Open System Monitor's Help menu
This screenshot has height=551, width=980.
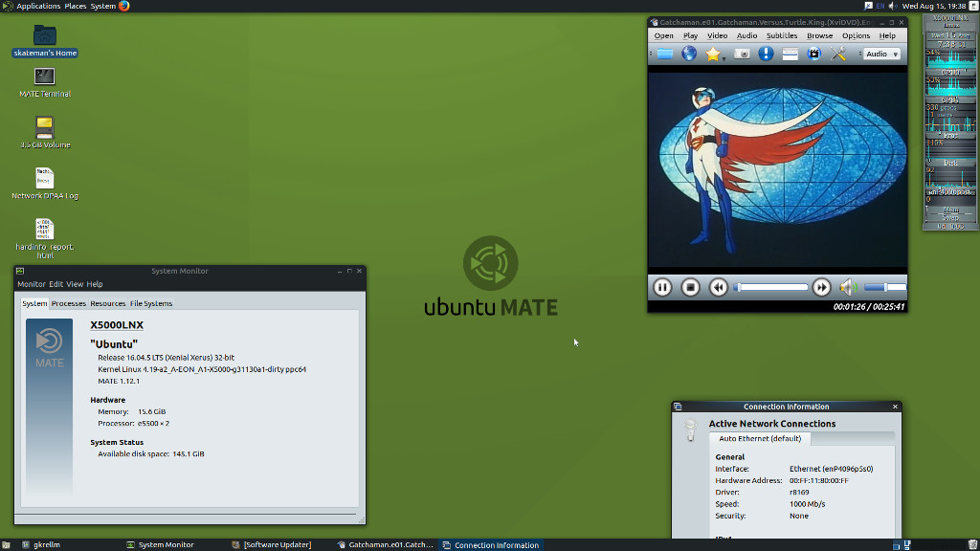click(95, 284)
